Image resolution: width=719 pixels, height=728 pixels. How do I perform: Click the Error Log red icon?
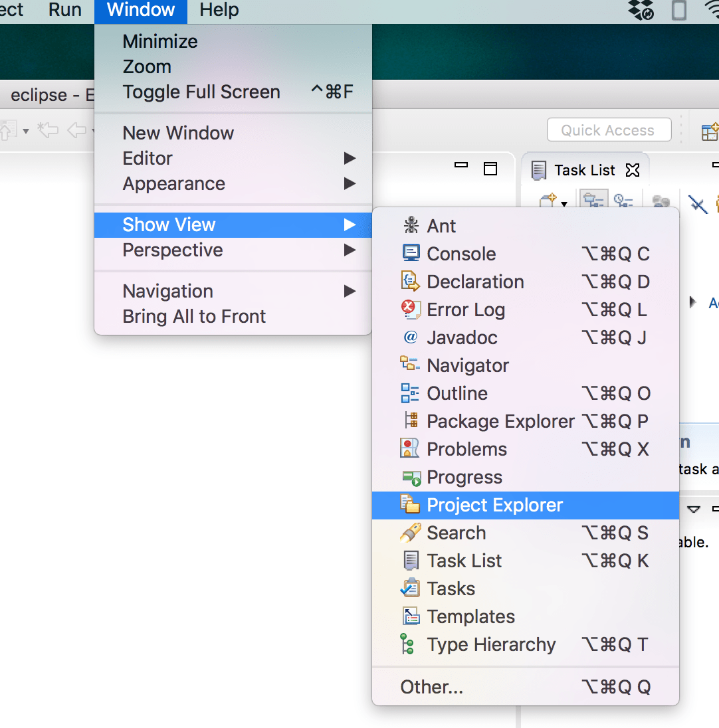410,310
